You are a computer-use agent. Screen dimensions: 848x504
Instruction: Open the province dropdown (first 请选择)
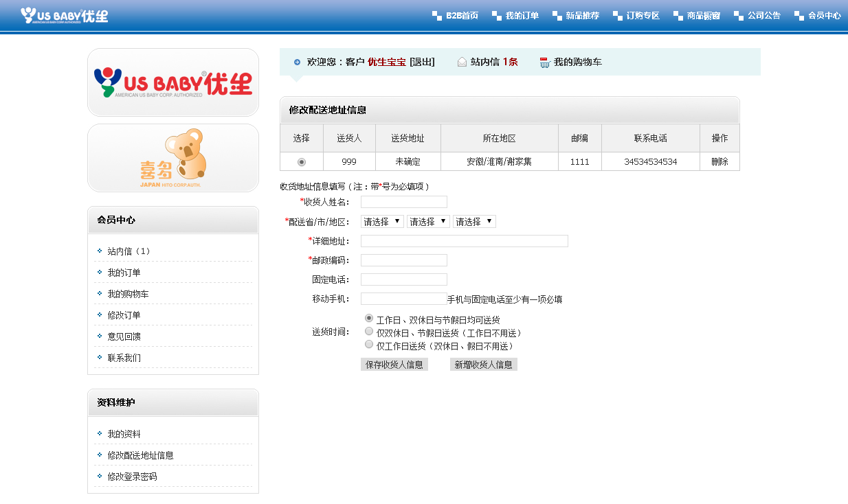pos(382,222)
